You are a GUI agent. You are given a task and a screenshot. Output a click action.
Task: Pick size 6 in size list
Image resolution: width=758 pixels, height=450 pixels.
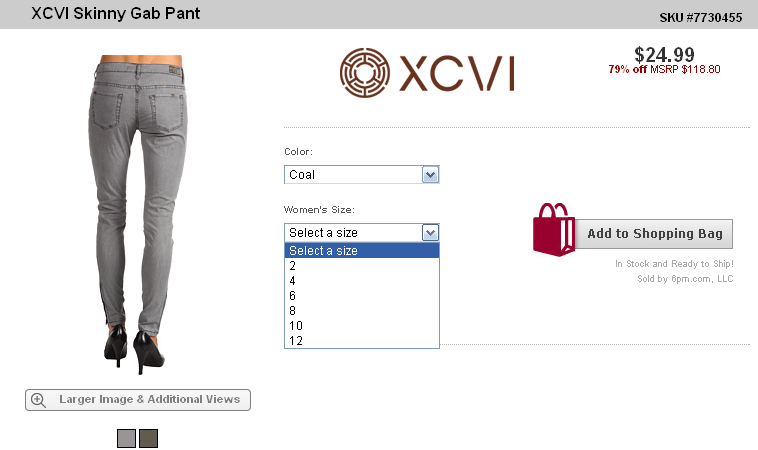[x=362, y=295]
